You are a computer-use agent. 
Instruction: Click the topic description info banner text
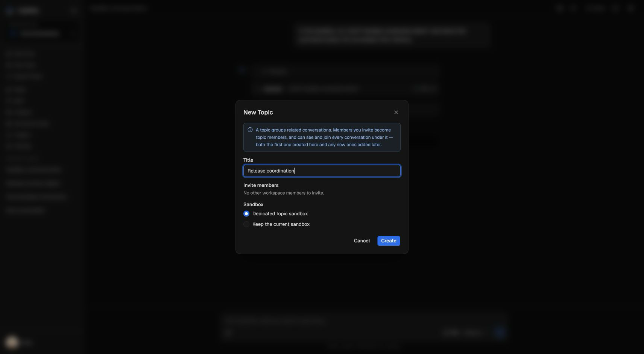tap(324, 137)
